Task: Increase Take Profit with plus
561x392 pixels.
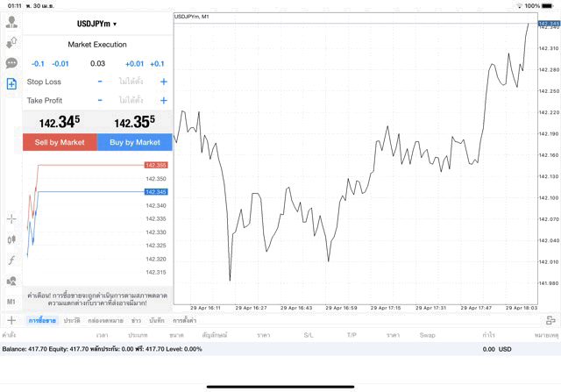Action: pos(164,101)
